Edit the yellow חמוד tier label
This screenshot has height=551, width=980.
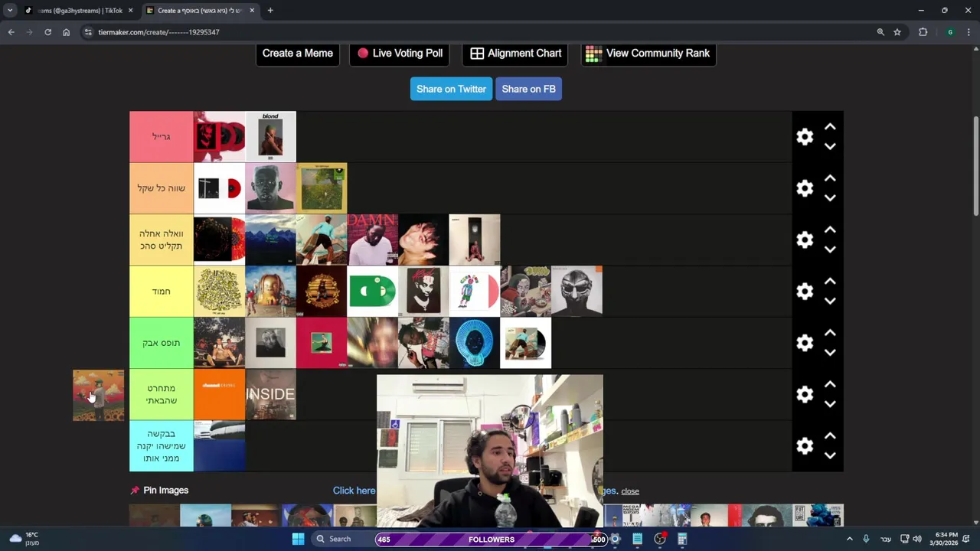pyautogui.click(x=162, y=292)
